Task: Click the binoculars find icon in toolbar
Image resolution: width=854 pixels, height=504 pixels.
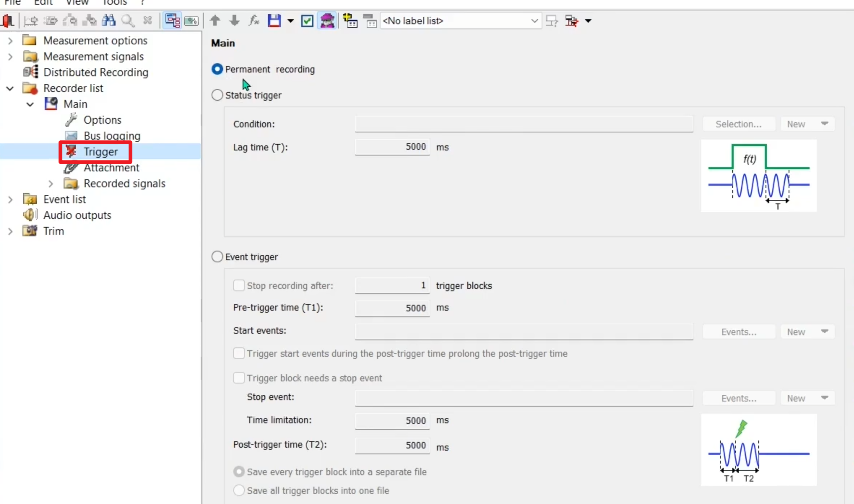Action: pyautogui.click(x=108, y=21)
